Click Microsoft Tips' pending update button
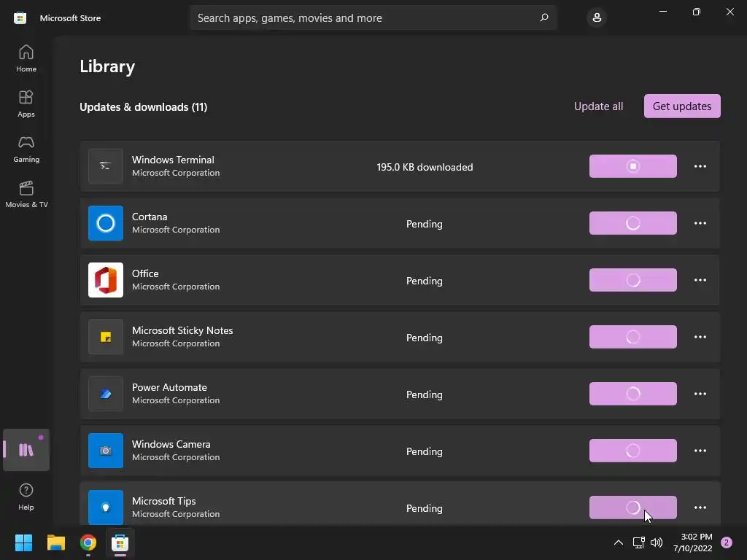 [x=632, y=507]
